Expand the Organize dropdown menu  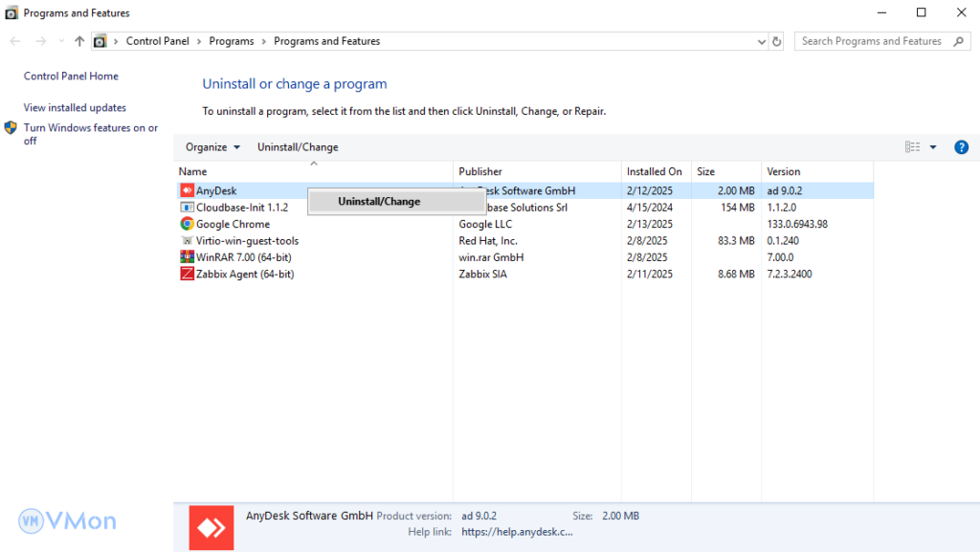(212, 147)
